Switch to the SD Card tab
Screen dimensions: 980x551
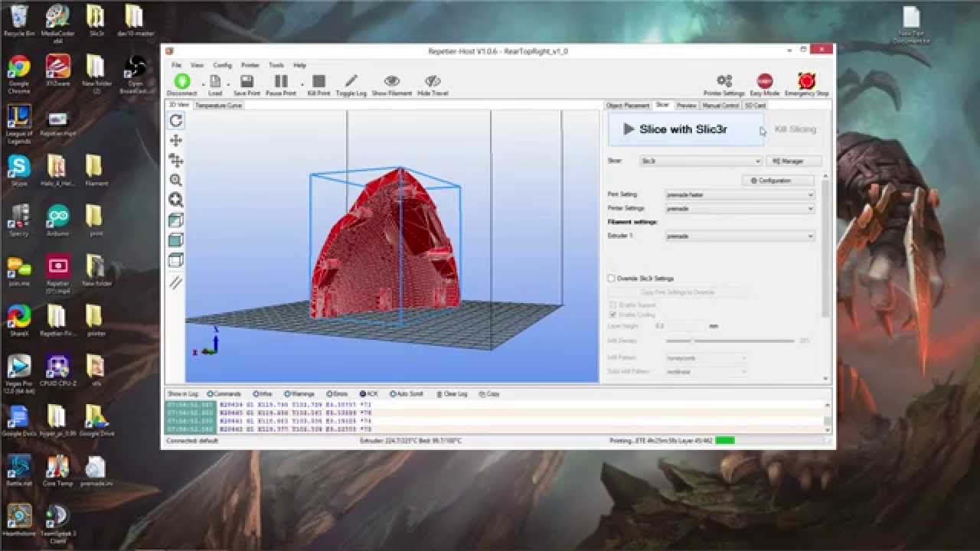pos(755,106)
